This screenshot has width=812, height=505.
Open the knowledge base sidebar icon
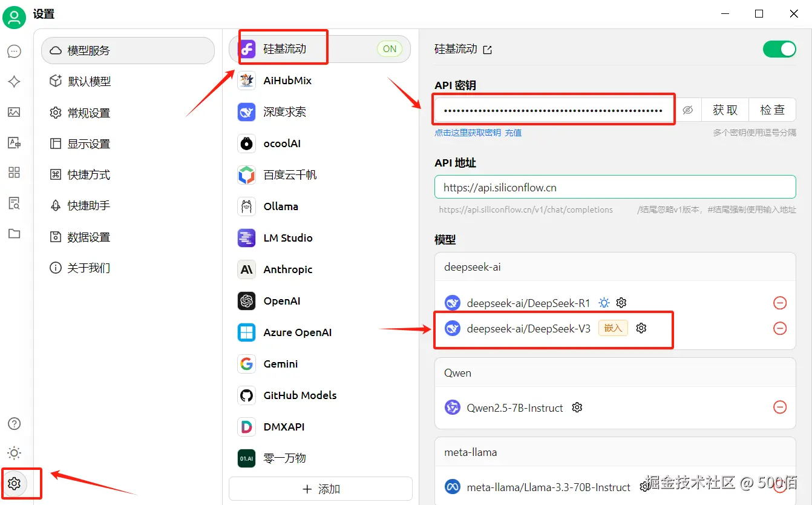coord(14,203)
